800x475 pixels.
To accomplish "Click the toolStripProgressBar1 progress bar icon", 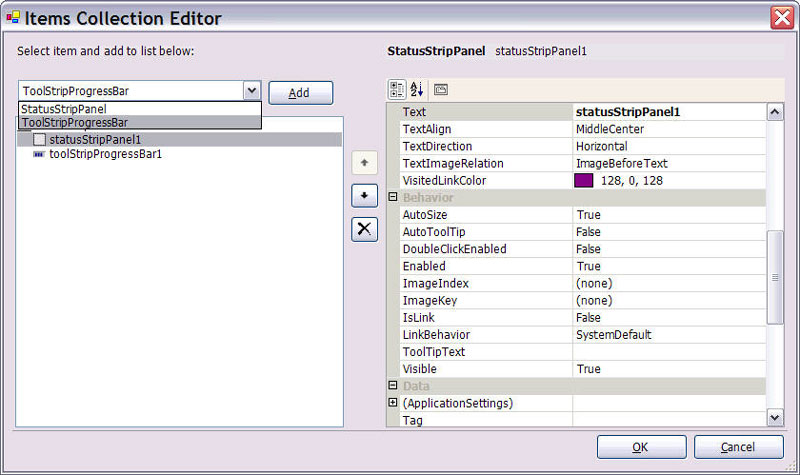I will (39, 154).
